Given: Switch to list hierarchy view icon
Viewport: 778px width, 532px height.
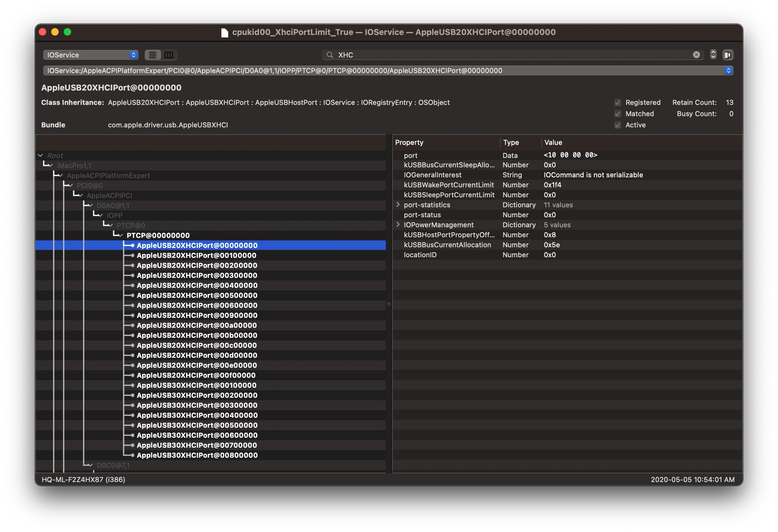Looking at the screenshot, I should [153, 55].
